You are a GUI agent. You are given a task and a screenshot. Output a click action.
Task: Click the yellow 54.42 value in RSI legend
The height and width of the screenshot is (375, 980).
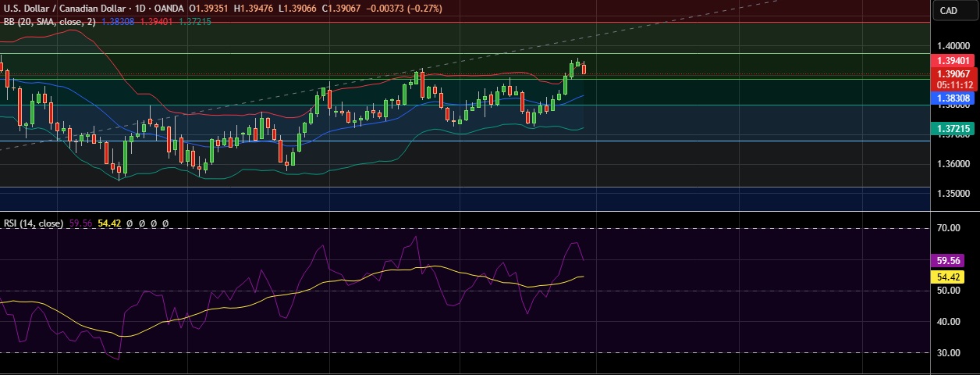[x=110, y=223]
